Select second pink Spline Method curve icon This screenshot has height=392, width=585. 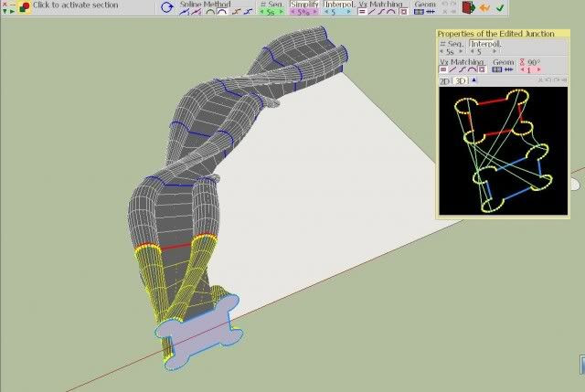pyautogui.click(x=197, y=12)
